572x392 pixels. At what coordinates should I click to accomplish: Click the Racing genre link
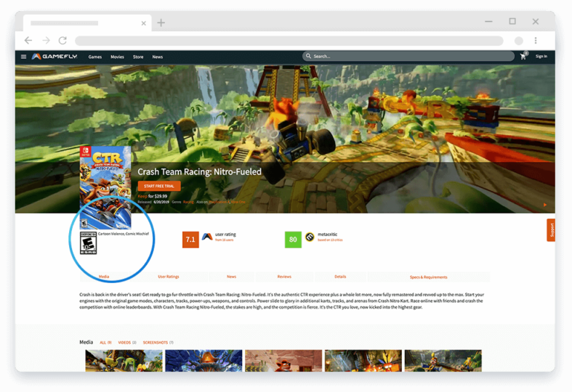[x=188, y=202]
